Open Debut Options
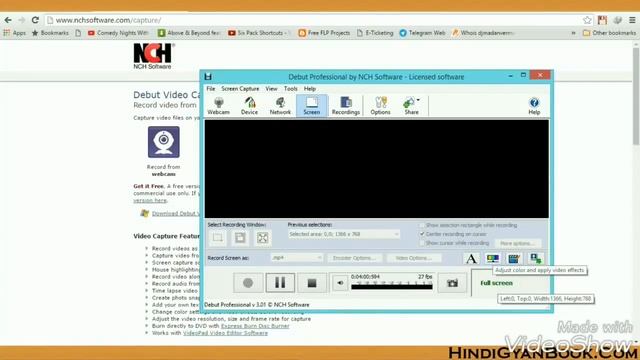Image resolution: width=640 pixels, height=360 pixels. 380,106
